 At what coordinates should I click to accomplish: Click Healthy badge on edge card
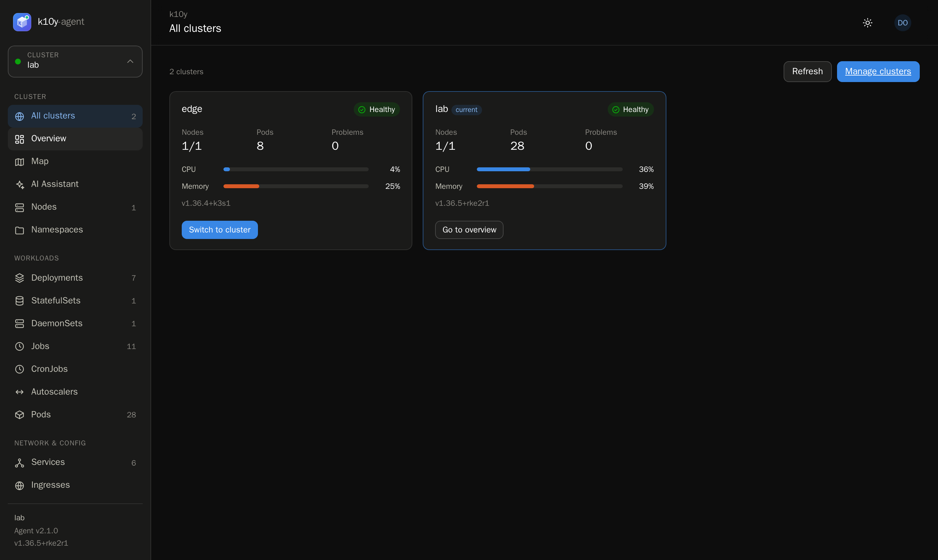[377, 109]
